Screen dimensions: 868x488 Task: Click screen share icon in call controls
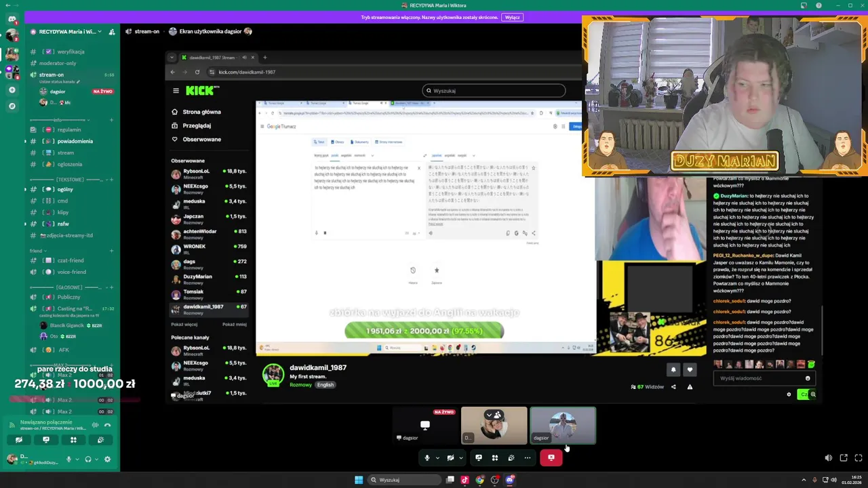pos(479,457)
